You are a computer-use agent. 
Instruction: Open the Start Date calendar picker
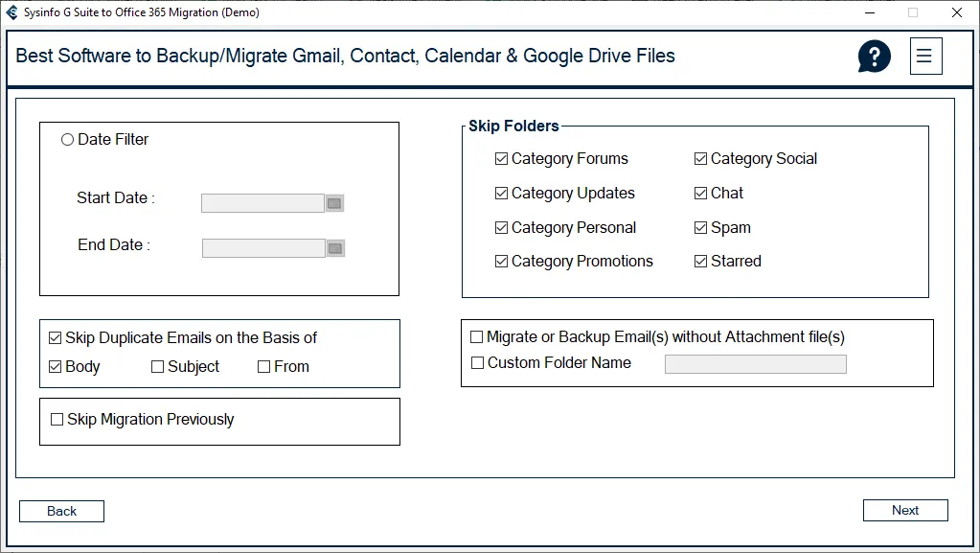pyautogui.click(x=334, y=203)
